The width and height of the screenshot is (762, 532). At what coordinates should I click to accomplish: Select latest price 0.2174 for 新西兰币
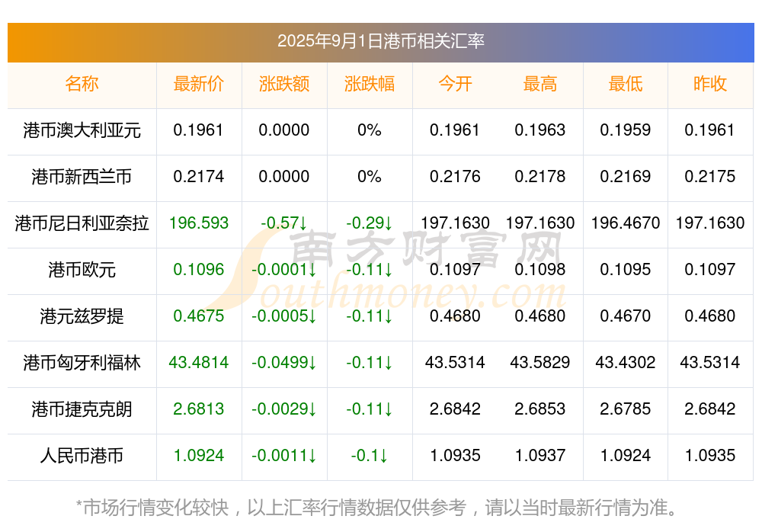(198, 177)
